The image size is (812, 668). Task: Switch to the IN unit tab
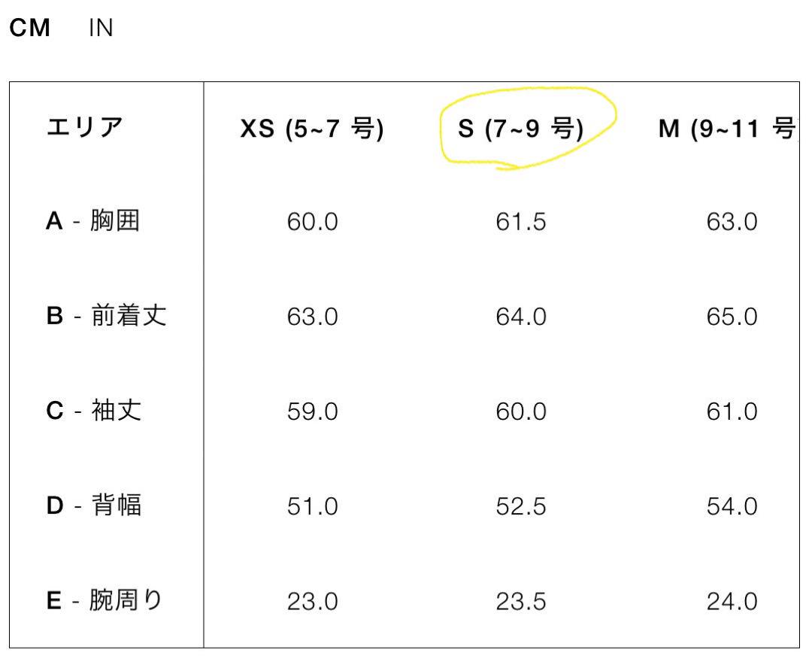coord(101,28)
